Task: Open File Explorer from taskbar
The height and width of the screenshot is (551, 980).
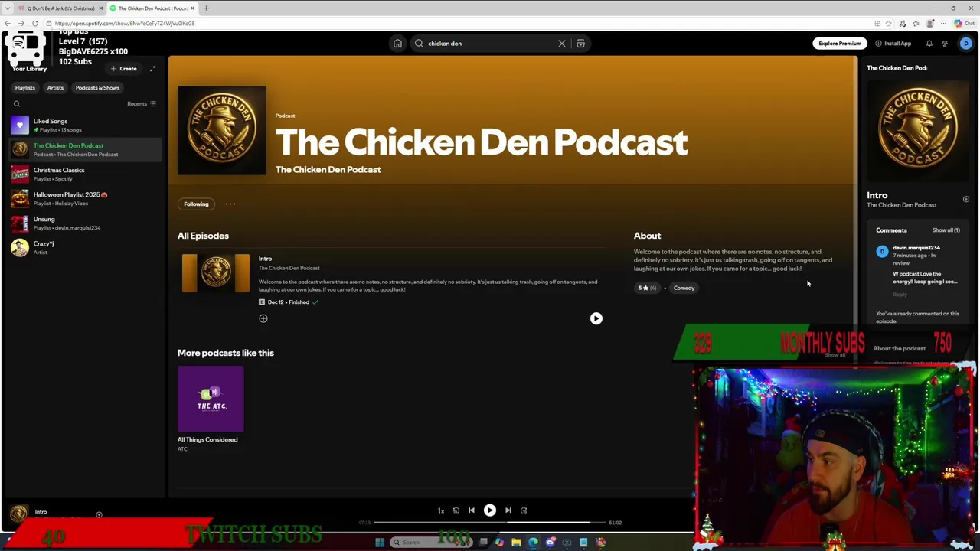Action: (517, 543)
